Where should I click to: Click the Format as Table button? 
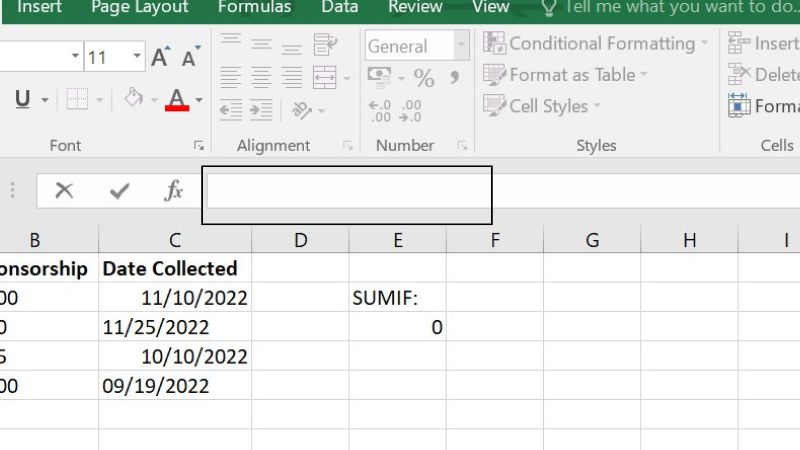click(567, 75)
